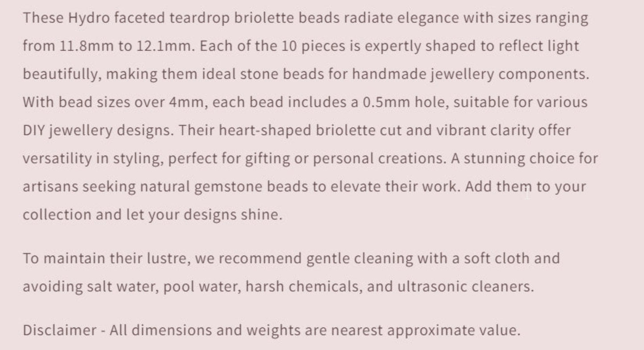644x350 pixels.
Task: Click the "soft cloth" text
Action: 496,258
